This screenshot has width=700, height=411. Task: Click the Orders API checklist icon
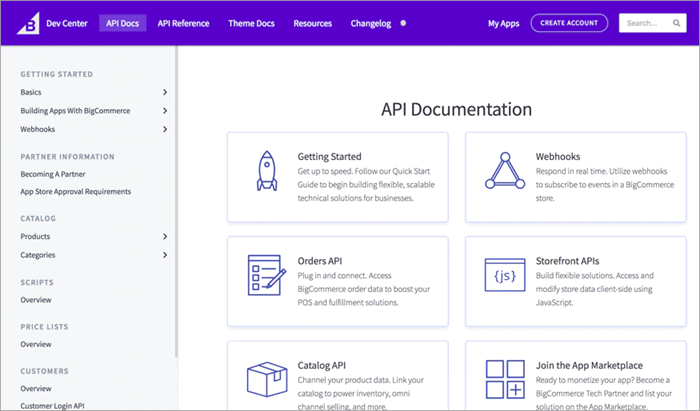point(267,275)
